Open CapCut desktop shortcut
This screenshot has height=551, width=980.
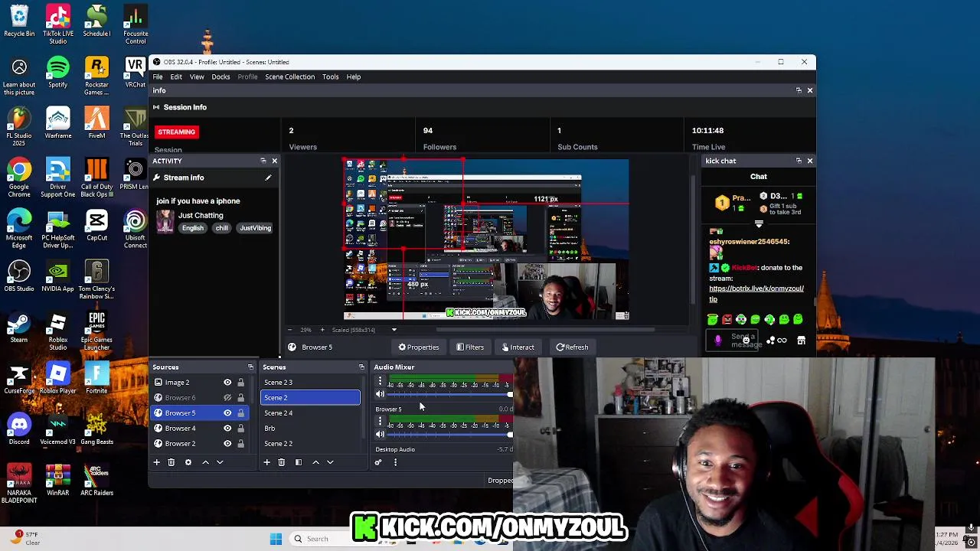[96, 225]
